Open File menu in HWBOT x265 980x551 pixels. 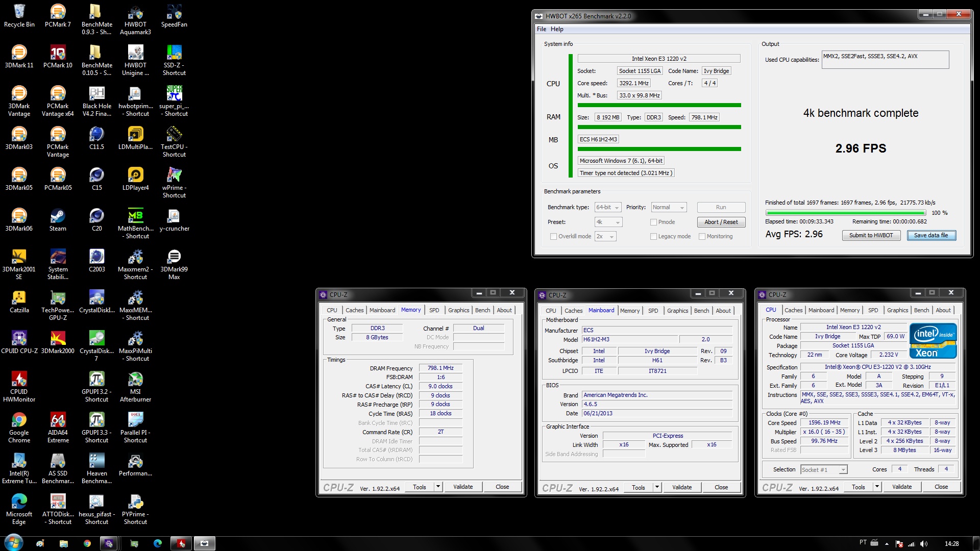[541, 29]
